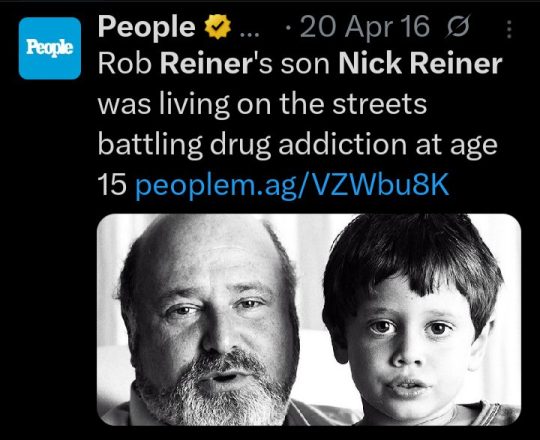Image resolution: width=540 pixels, height=440 pixels.
Task: Click the 'battling drug addiction at age' line
Action: (x=298, y=145)
